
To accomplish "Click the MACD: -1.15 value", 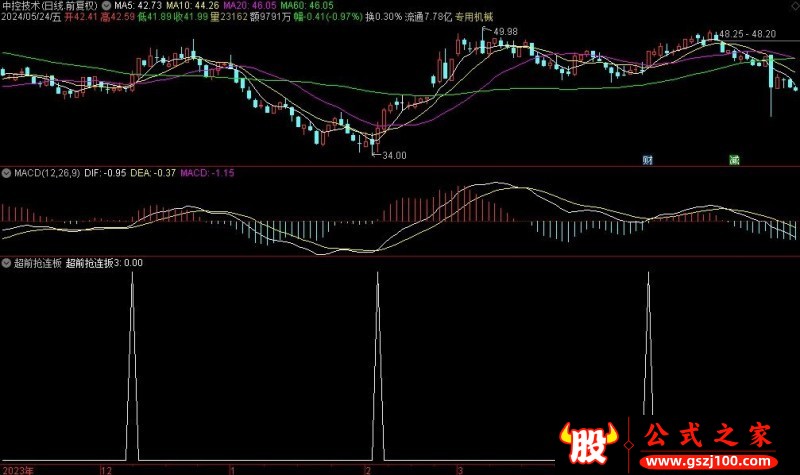I will click(x=207, y=173).
